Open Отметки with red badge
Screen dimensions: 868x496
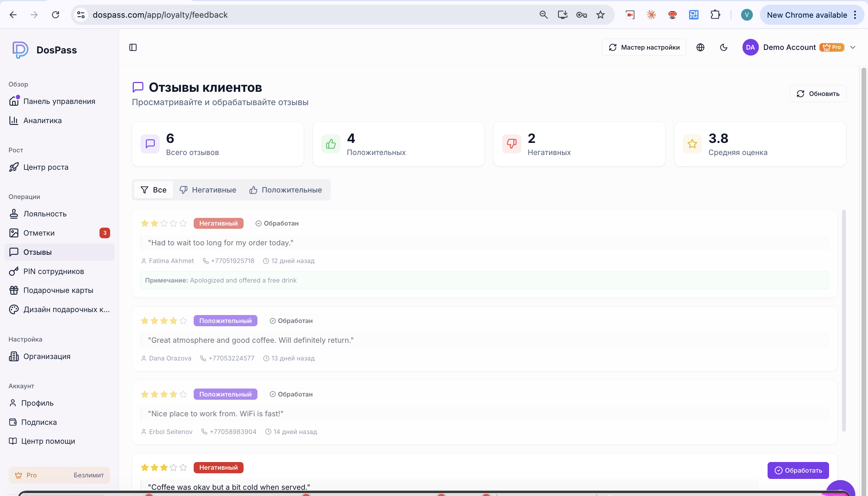coord(39,233)
